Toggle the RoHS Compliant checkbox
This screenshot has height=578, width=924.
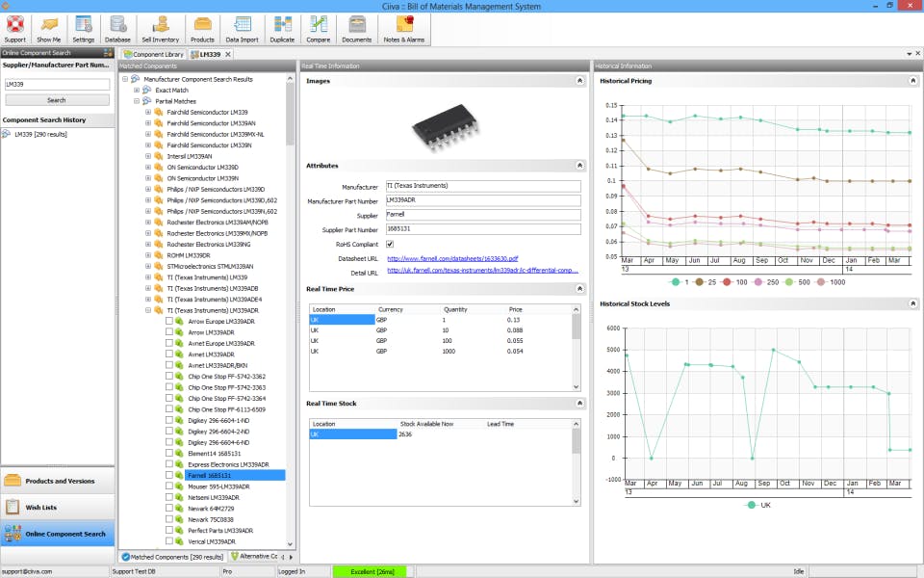390,244
